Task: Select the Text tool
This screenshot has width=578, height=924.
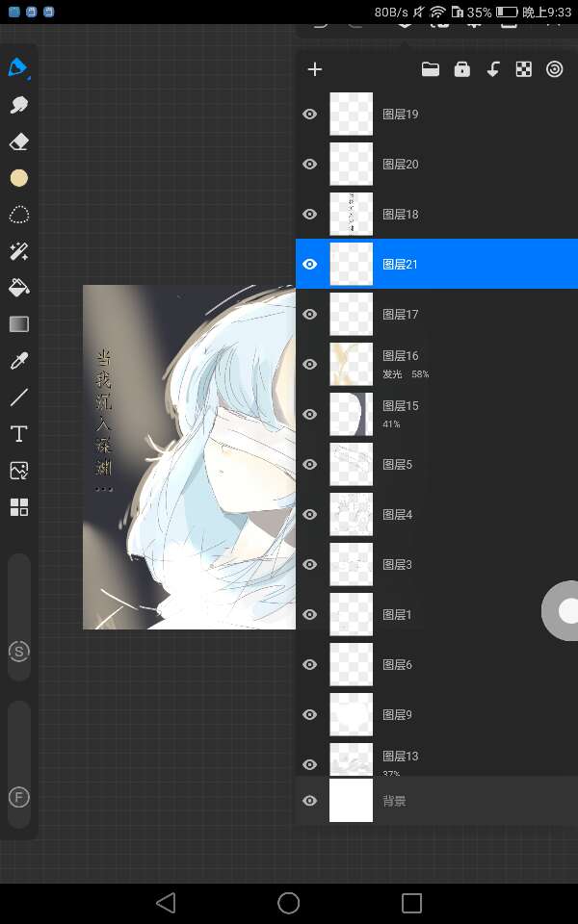Action: (x=18, y=434)
